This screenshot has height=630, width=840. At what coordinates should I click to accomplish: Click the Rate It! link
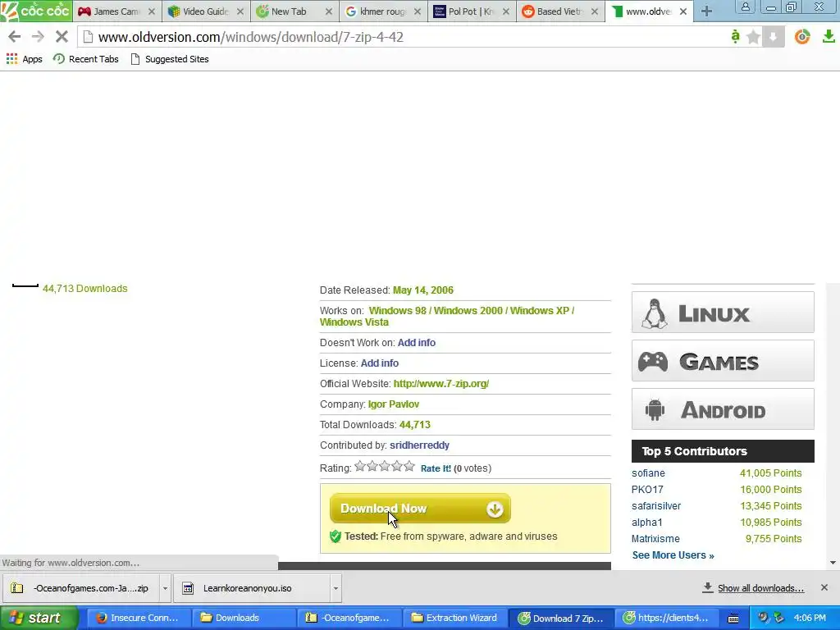point(436,468)
